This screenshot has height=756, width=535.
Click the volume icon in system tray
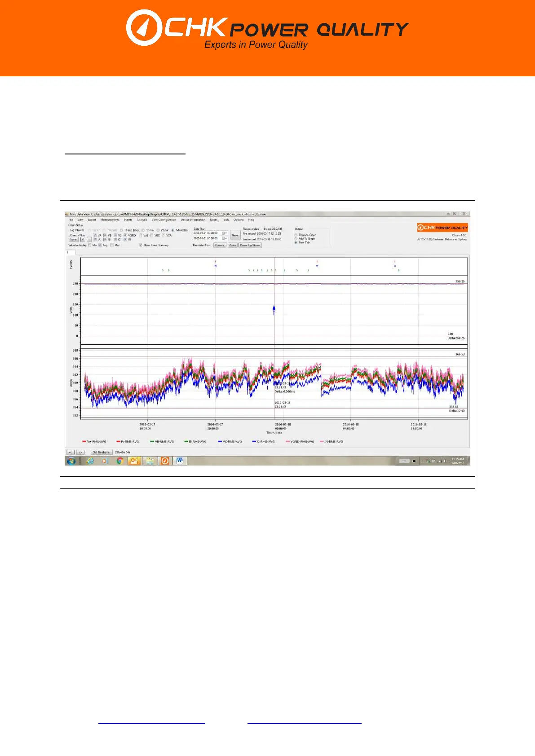coord(445,461)
